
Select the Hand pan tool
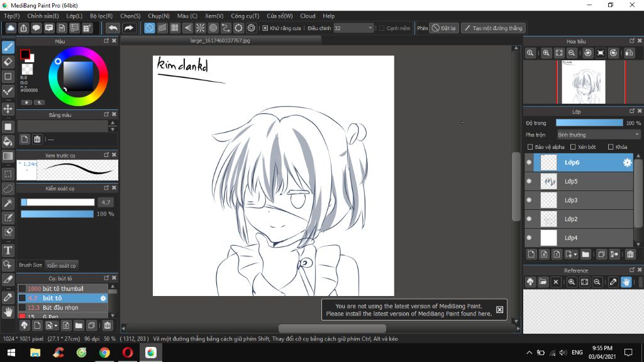(x=8, y=312)
